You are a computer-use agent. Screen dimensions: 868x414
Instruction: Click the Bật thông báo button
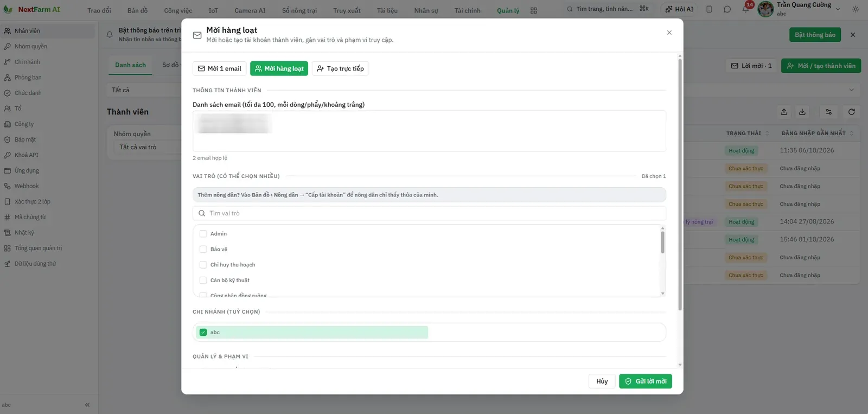pyautogui.click(x=815, y=35)
